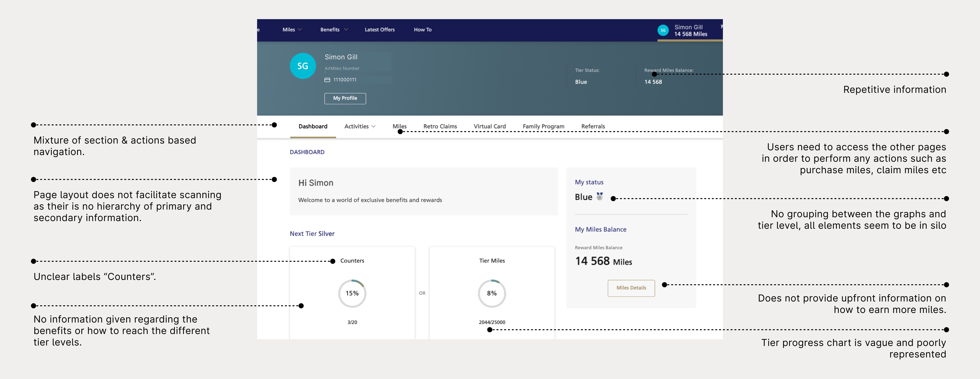The width and height of the screenshot is (980, 379).
Task: Click the My Profile button
Action: coord(345,98)
